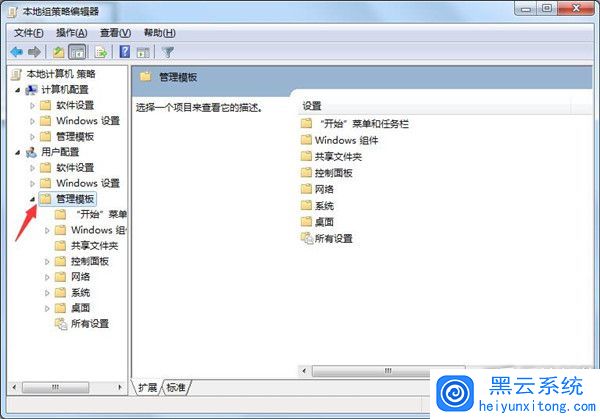The image size is (600, 419).
Task: Select 所有设置 in the tree
Action: [x=90, y=324]
